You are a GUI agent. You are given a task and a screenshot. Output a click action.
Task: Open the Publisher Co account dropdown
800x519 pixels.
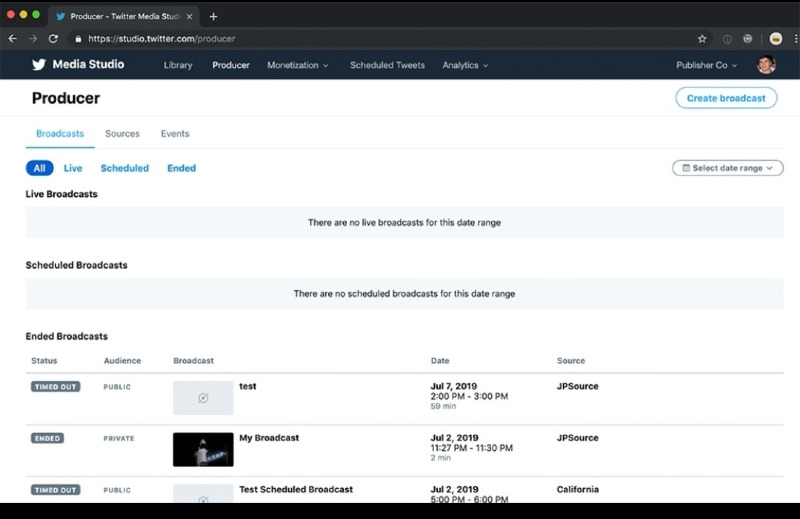(x=707, y=65)
